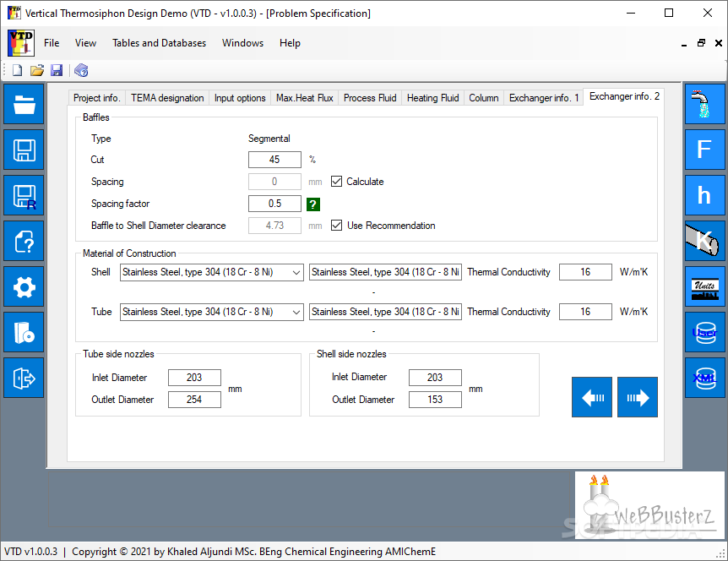Click the Shell material name text field
The width and height of the screenshot is (728, 561).
[x=385, y=272]
